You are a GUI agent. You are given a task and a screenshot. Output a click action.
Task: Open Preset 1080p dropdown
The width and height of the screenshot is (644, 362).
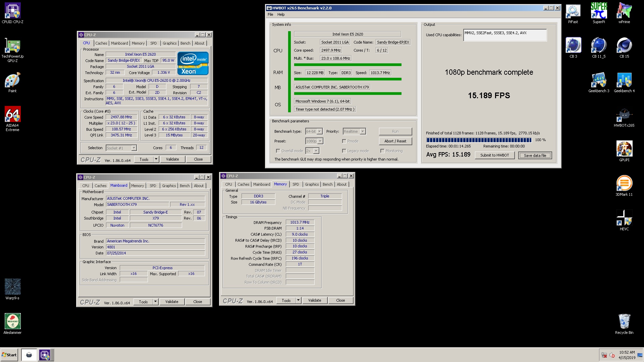click(x=320, y=141)
